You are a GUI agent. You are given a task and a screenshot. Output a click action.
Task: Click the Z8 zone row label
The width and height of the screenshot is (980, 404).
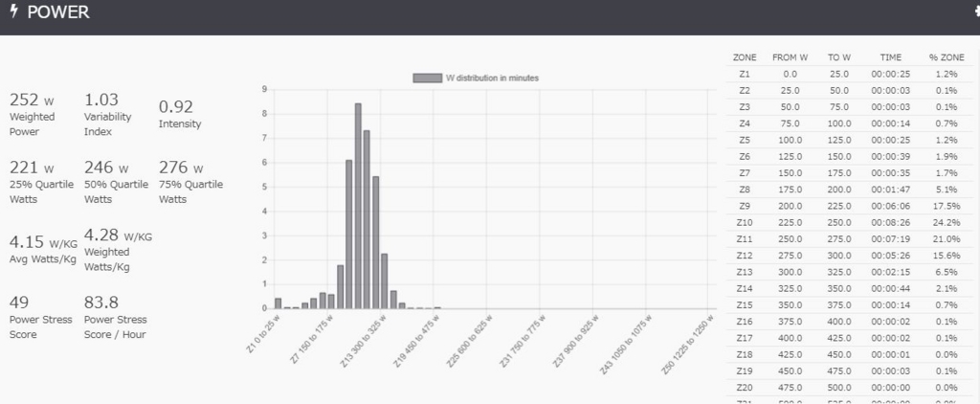tap(745, 190)
